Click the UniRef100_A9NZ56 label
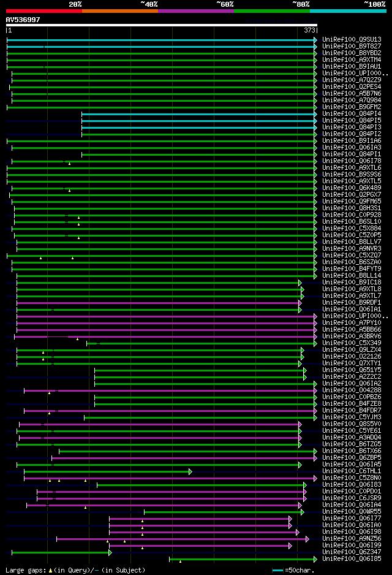 (x=352, y=539)
